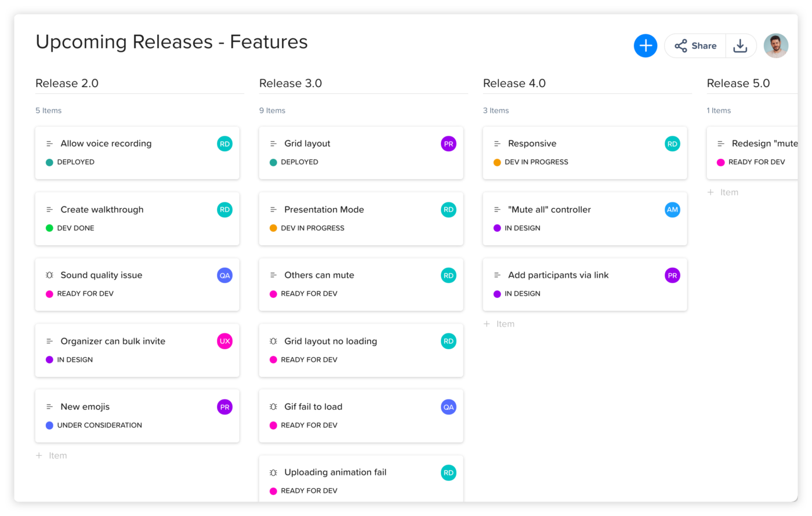
Task: Click the UX assignee badge on bulk invite card
Action: point(224,341)
